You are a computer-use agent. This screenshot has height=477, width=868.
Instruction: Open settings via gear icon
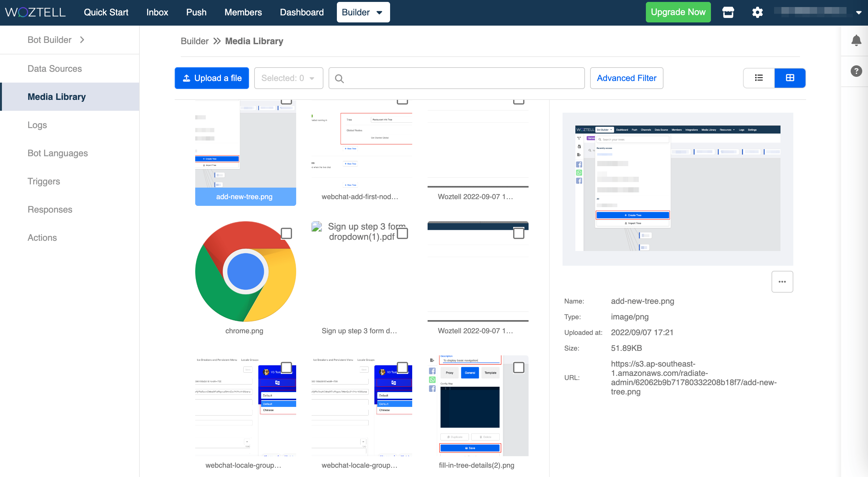[x=757, y=12]
